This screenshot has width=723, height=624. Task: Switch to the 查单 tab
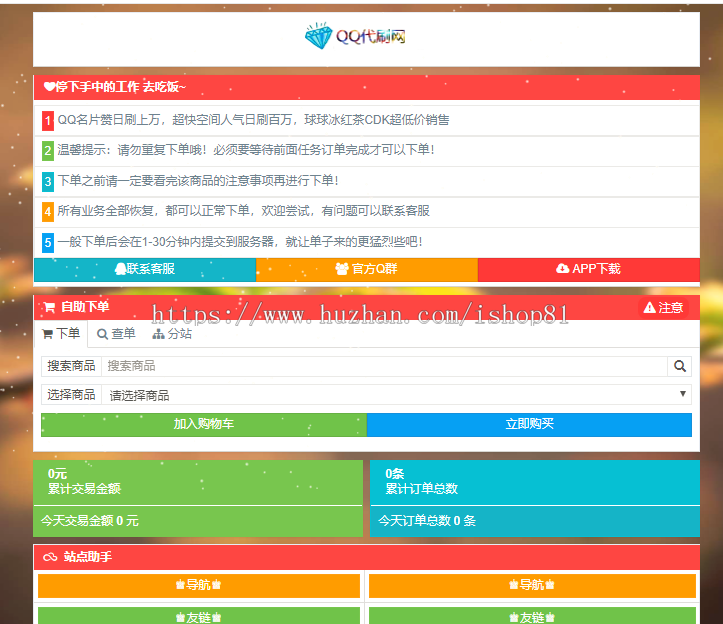coord(116,333)
